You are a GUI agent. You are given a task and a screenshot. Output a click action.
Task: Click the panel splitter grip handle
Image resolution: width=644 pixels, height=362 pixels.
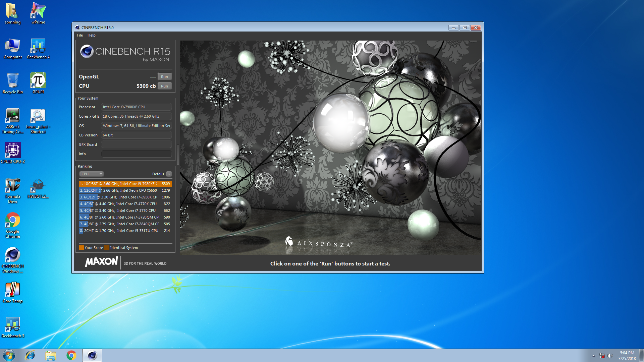[x=178, y=155]
